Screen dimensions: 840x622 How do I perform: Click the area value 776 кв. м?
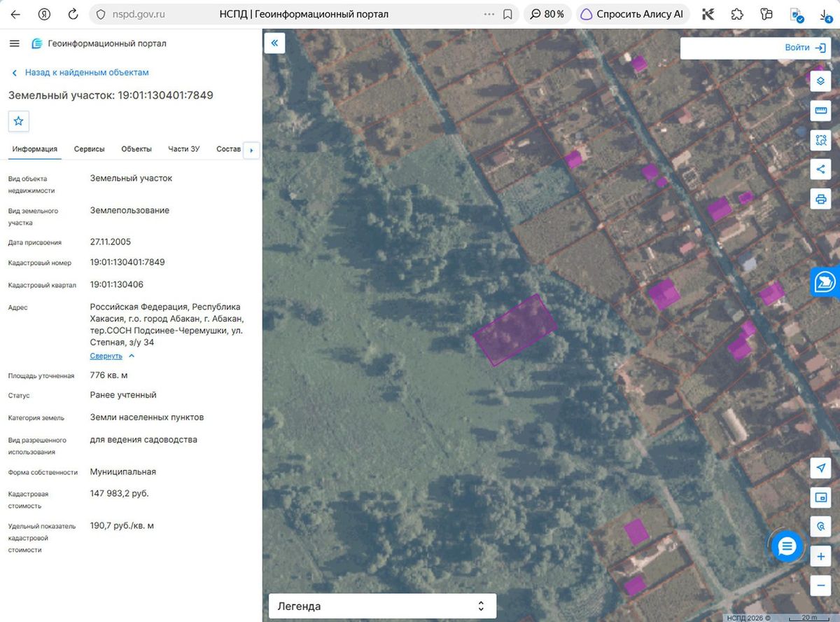(109, 375)
